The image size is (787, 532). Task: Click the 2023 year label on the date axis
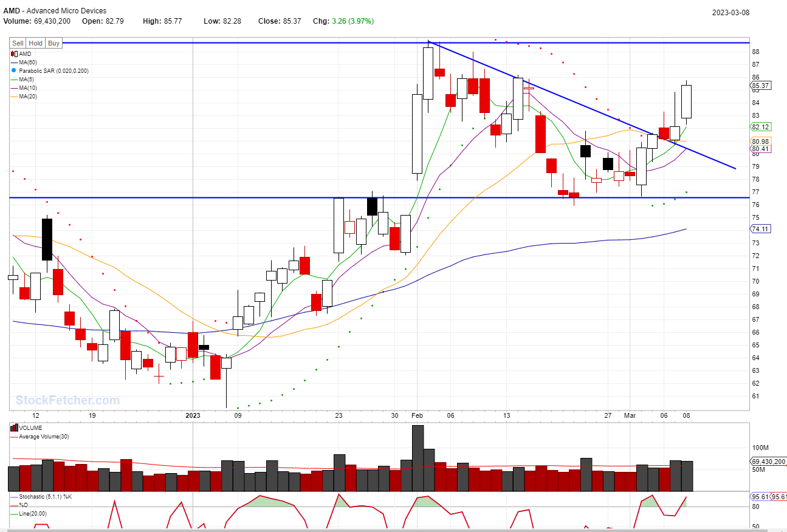point(193,415)
